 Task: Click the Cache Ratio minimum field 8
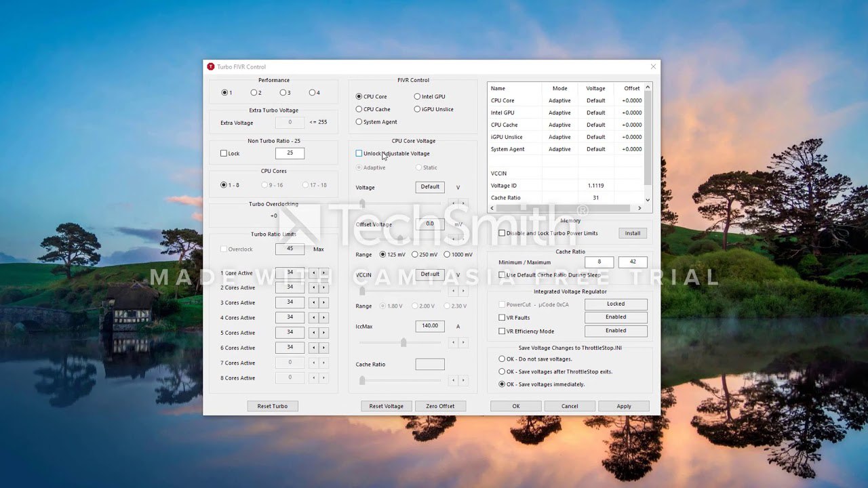coord(599,262)
